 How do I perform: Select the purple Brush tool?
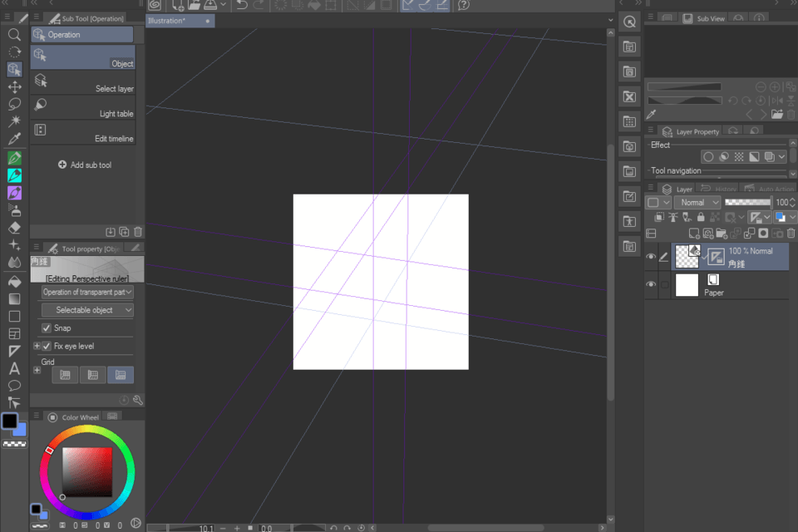click(x=14, y=193)
